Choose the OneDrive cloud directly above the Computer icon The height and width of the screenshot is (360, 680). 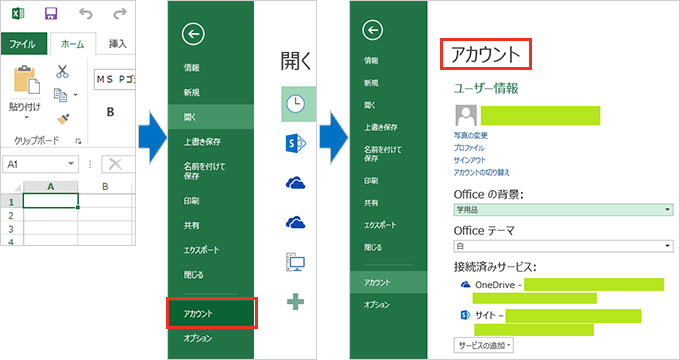click(x=295, y=223)
